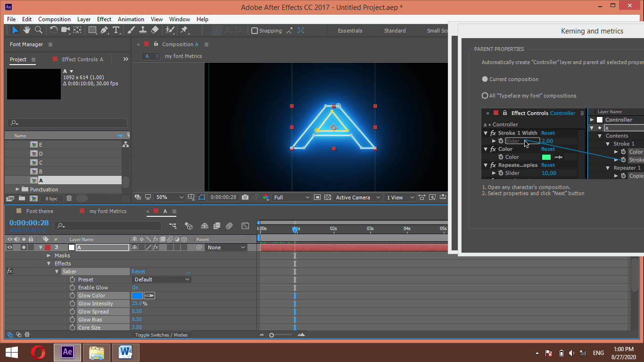Open the Preset dropdown set to Default

(x=162, y=279)
